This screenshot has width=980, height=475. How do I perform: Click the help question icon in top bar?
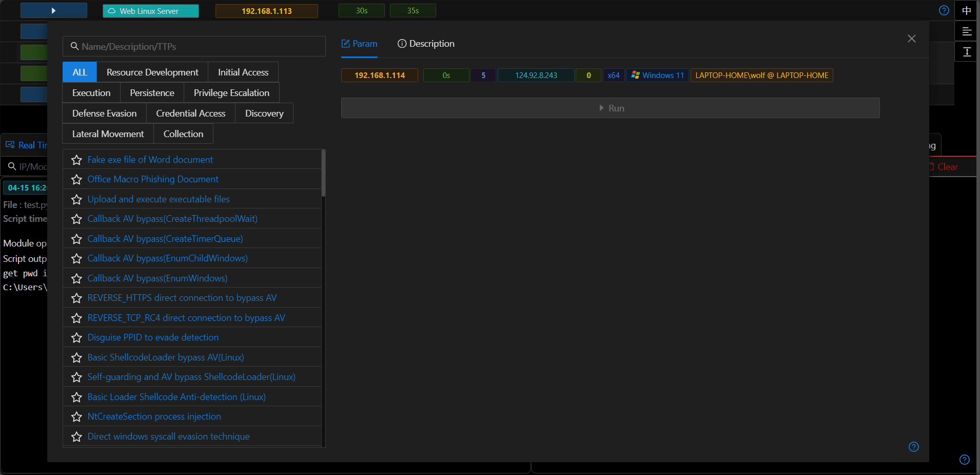point(944,10)
